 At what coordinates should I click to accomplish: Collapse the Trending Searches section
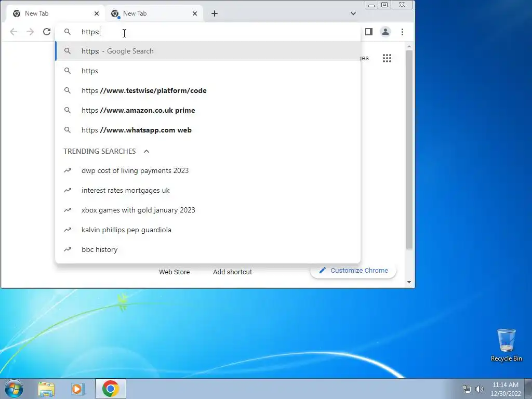(147, 151)
